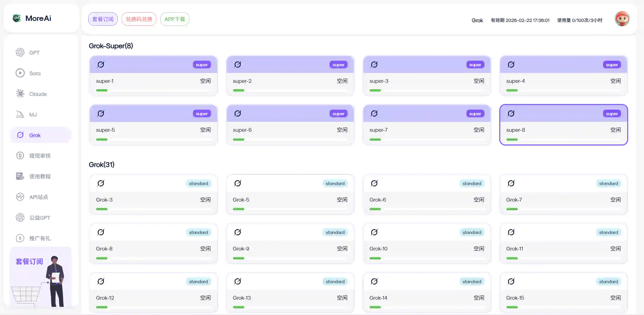644x315 pixels.
Task: Open the 公益GPT sidebar icon
Action: coord(20,217)
